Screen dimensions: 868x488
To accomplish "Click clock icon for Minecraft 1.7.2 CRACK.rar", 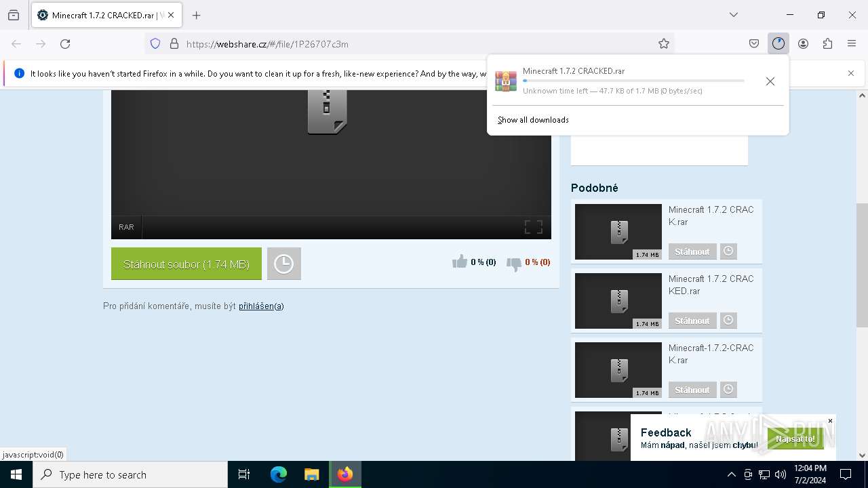I will pos(728,251).
